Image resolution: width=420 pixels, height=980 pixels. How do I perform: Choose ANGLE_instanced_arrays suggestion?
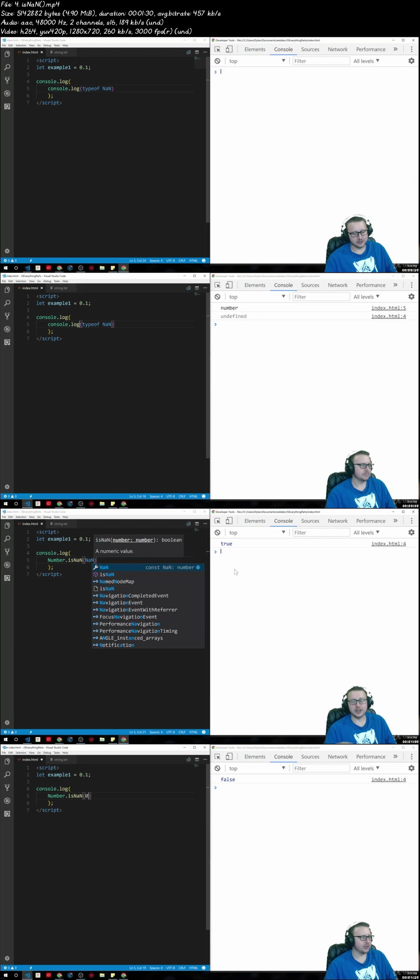(x=148, y=638)
